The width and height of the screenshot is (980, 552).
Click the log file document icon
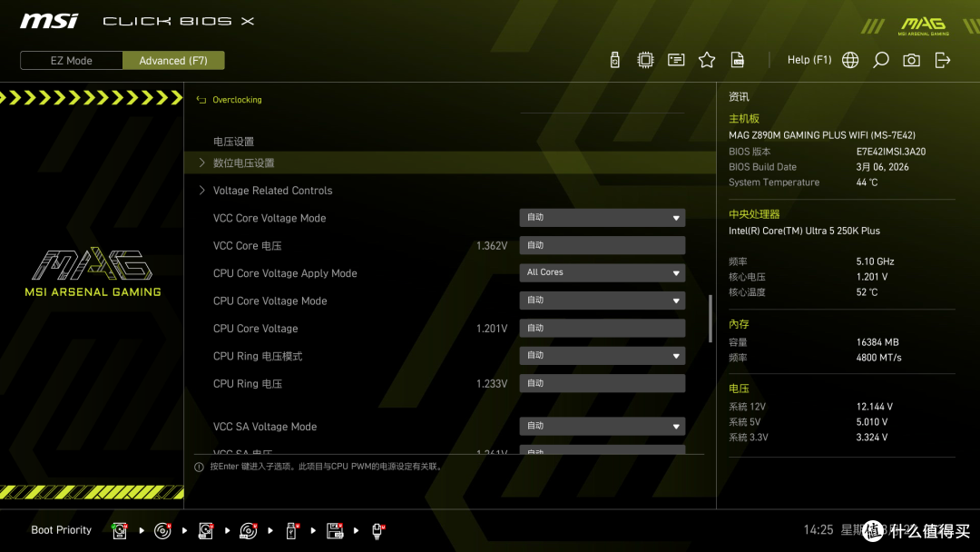click(x=738, y=60)
